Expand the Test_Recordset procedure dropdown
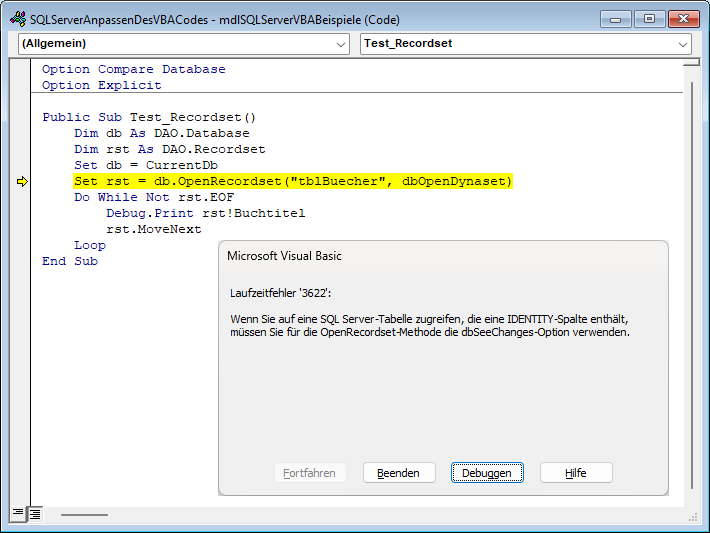 683,44
